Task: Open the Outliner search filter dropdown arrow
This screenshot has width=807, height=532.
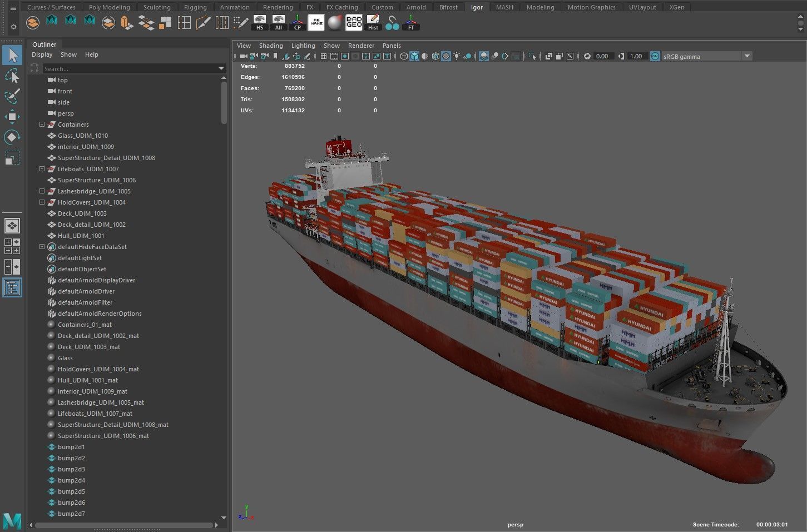Action: point(221,69)
